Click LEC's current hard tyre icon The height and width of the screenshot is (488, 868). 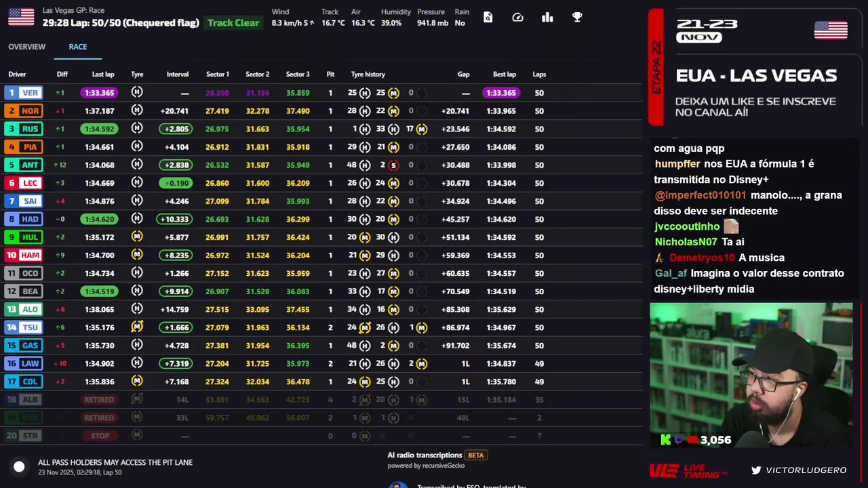point(137,182)
